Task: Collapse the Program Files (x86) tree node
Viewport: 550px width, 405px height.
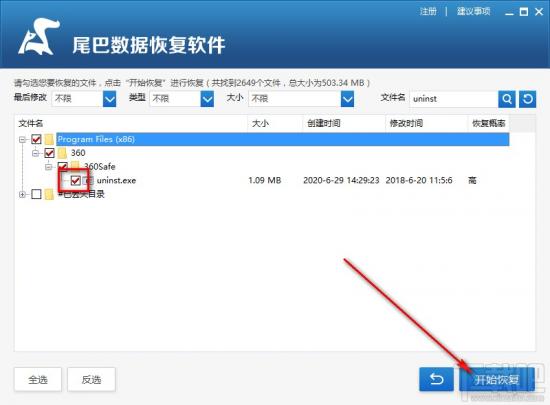Action: [23, 140]
